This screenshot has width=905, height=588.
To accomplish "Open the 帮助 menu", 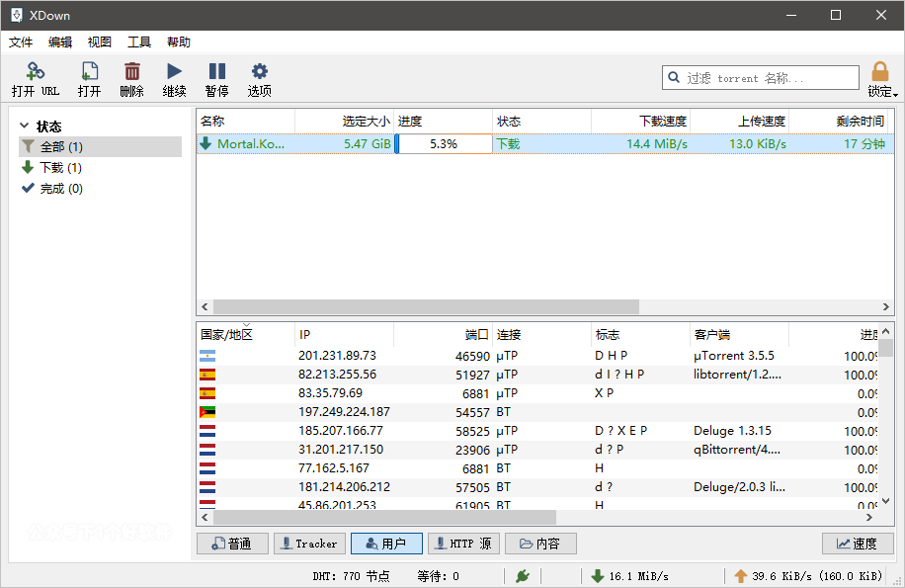I will pos(179,42).
